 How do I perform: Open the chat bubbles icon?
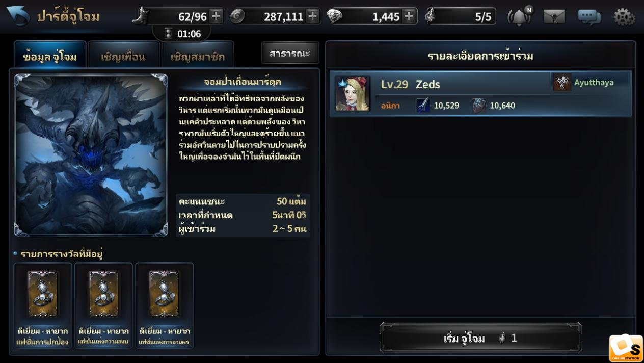pos(589,17)
